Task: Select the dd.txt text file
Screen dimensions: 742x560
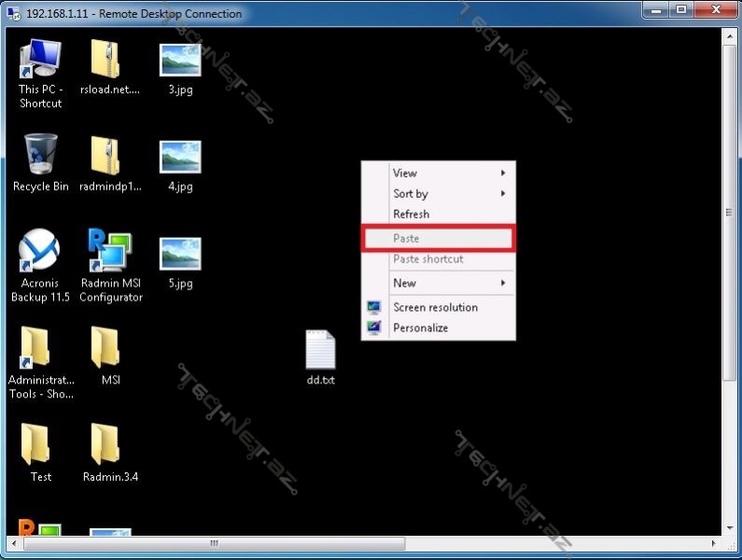Action: coord(320,351)
